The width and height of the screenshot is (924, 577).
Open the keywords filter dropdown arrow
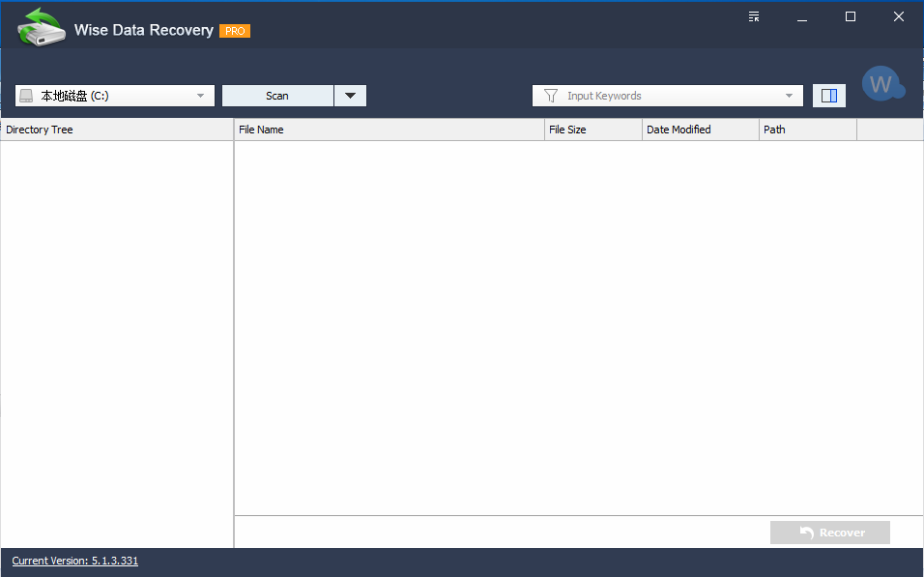coord(789,96)
